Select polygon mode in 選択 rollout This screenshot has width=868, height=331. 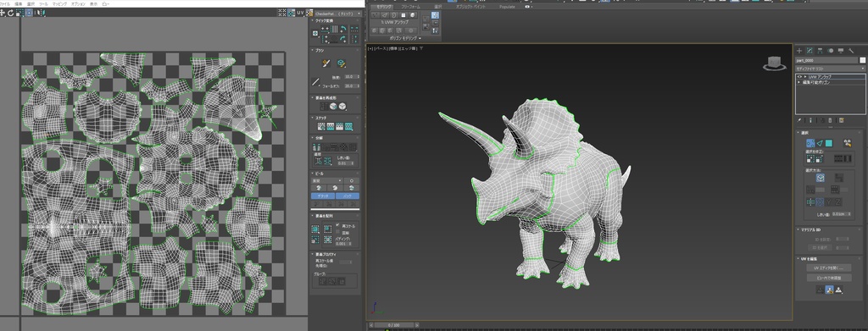coord(829,142)
